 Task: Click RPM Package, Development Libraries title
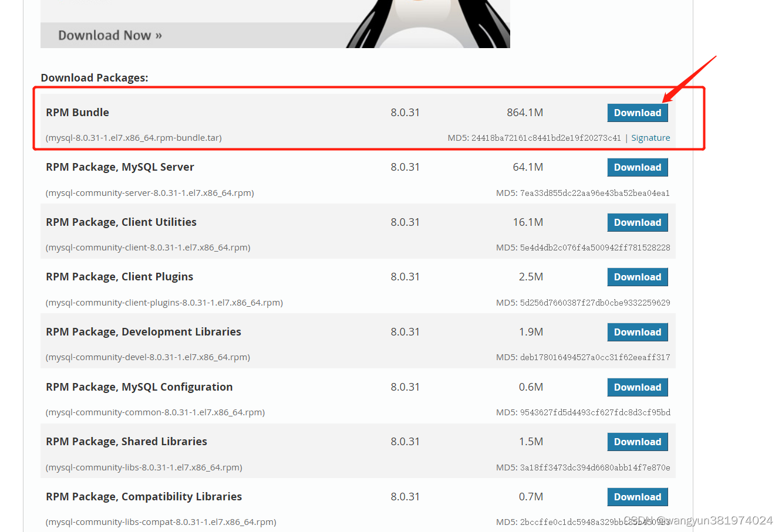(143, 332)
